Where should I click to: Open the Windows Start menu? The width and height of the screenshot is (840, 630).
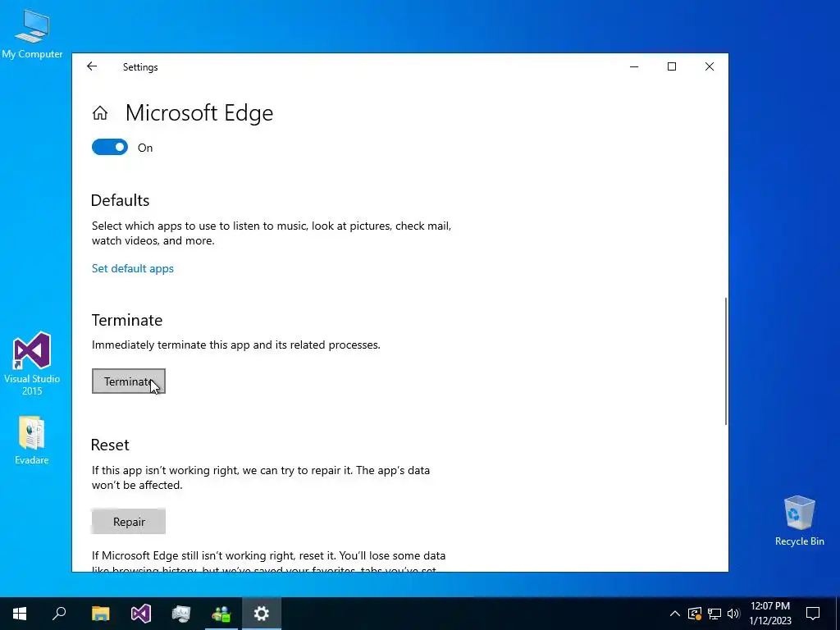point(20,614)
